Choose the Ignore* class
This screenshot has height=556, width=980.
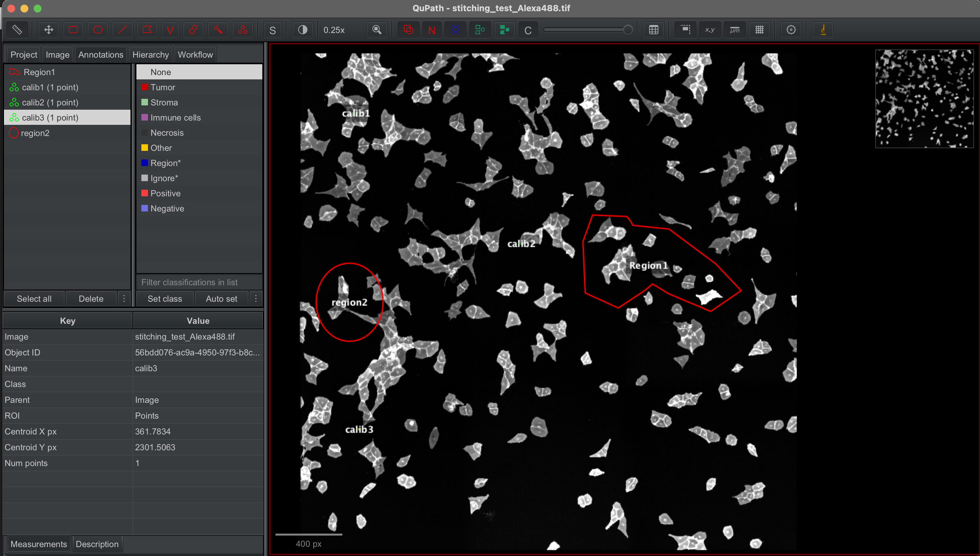(x=199, y=178)
